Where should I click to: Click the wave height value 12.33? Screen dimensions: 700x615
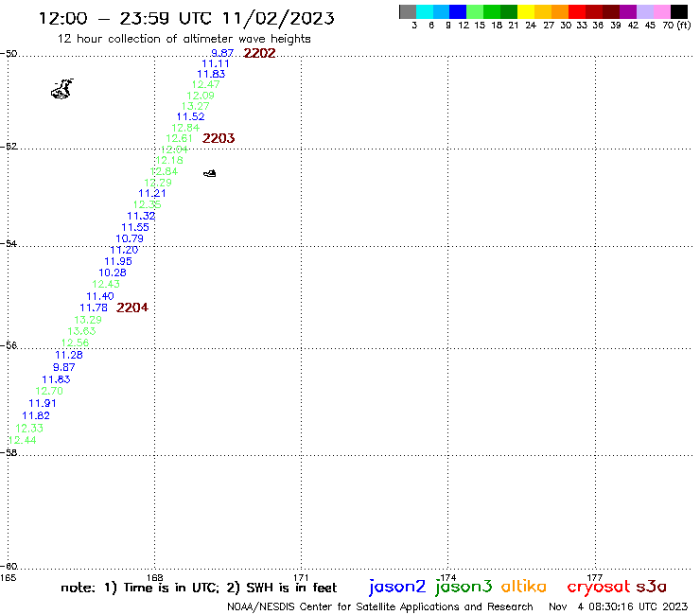click(29, 429)
